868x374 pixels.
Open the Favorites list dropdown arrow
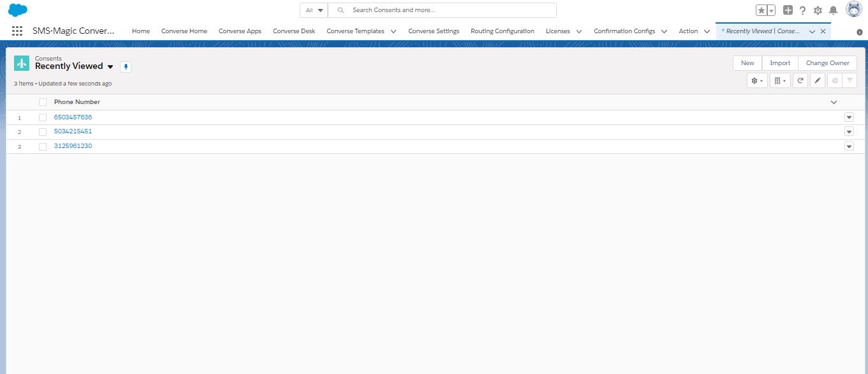coord(771,10)
